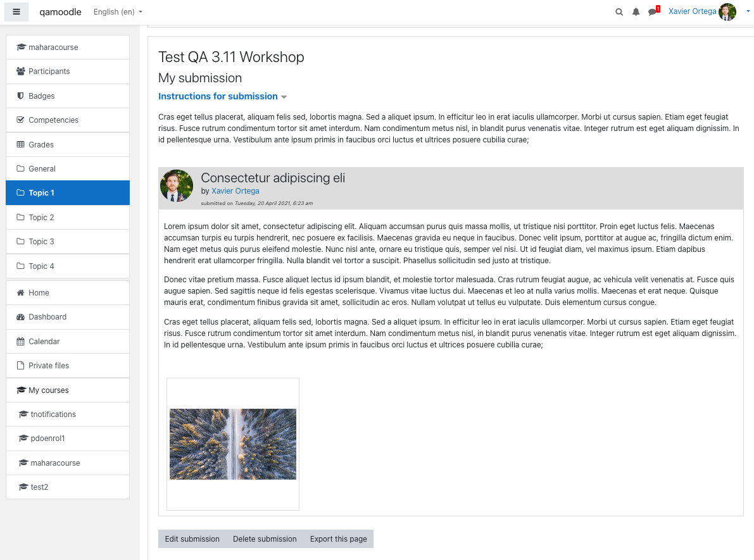Viewport: 754px width, 560px height.
Task: Open Topic 2 label in the sidebar
Action: tap(41, 217)
